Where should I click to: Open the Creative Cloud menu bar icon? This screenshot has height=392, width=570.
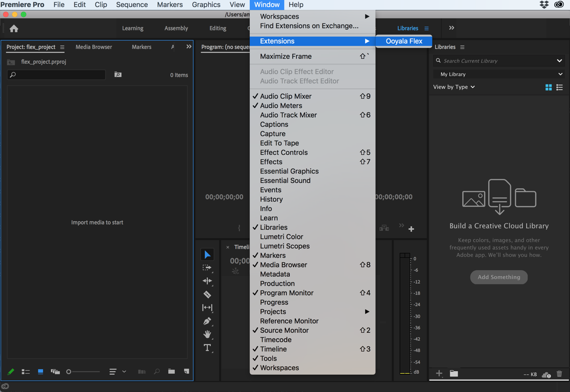(559, 5)
